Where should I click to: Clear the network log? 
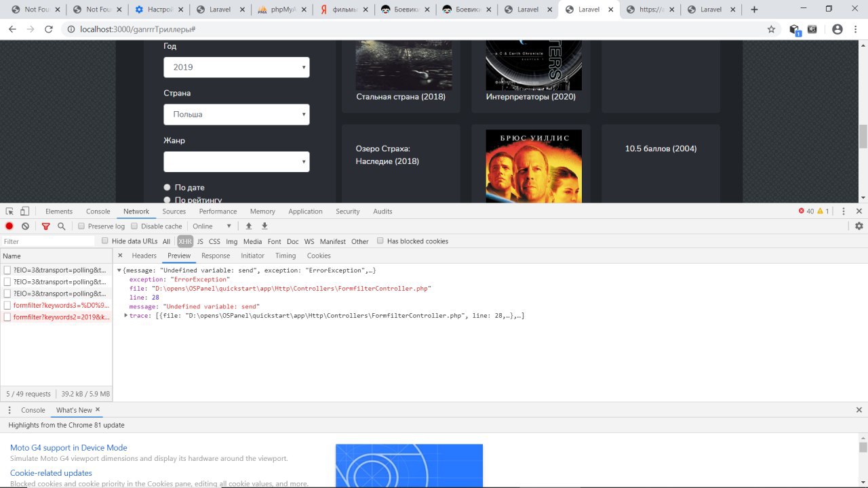[25, 226]
